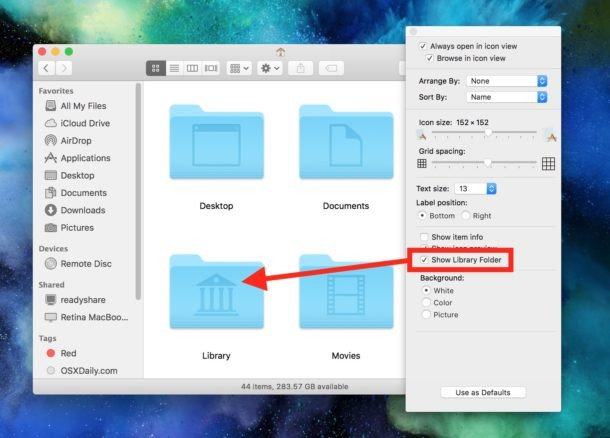Open the Share toolbar button
Image resolution: width=610 pixels, height=438 pixels.
pos(303,68)
